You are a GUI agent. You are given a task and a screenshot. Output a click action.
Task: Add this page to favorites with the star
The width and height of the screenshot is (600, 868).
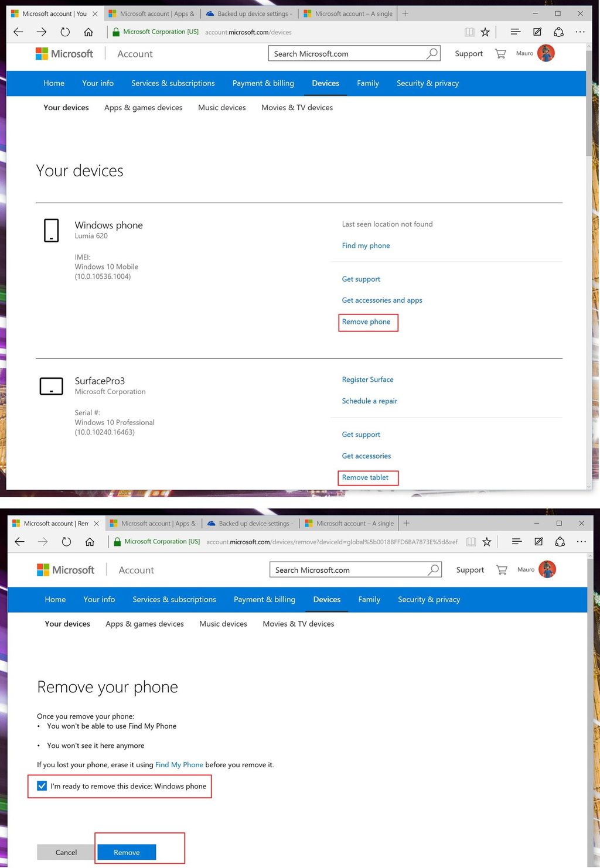pos(485,32)
